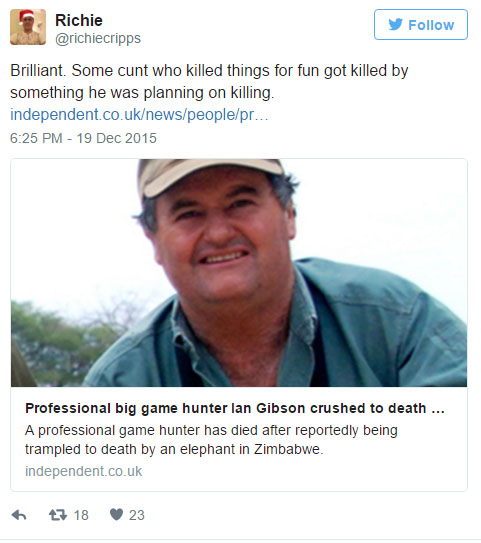
Task: Retweet using the retweet arrows icon
Action: 58,515
